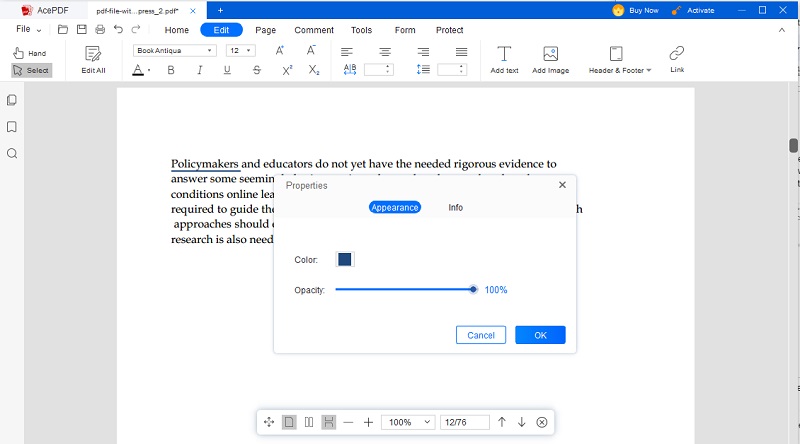Switch to Info tab in Properties
This screenshot has height=444, width=800.
(x=456, y=207)
